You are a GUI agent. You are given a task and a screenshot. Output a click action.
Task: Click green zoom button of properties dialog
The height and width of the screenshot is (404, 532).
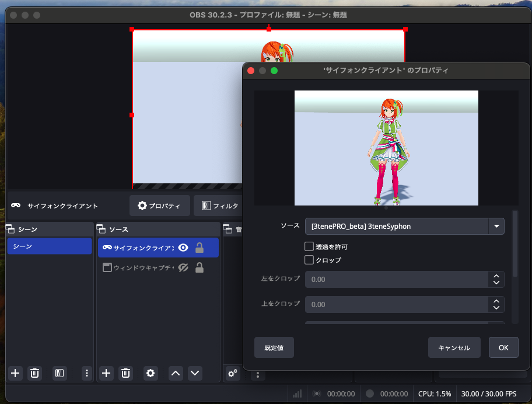click(274, 71)
